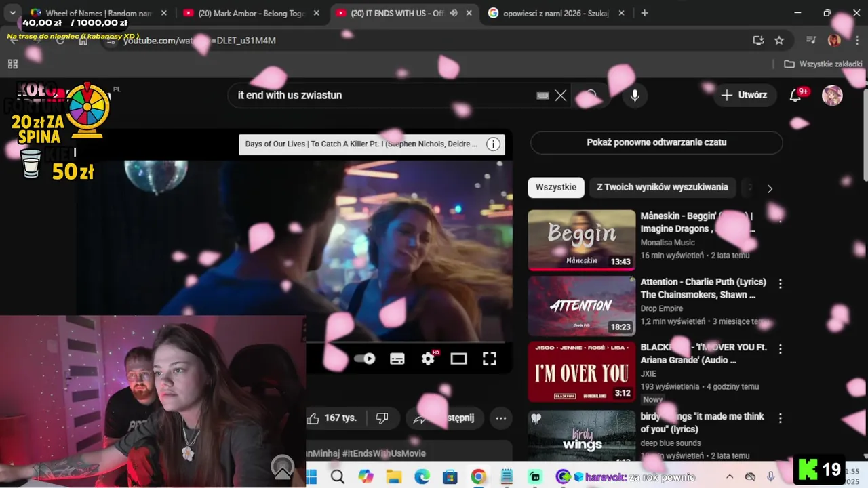Screen dimensions: 868x488
Task: Open Attention - Charlie Puth (Lyrics) title
Action: point(703,288)
